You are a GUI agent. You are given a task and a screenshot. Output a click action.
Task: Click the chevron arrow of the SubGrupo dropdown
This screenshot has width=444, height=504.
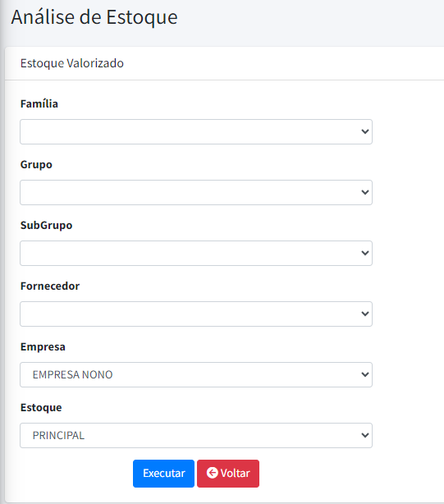[x=364, y=253]
